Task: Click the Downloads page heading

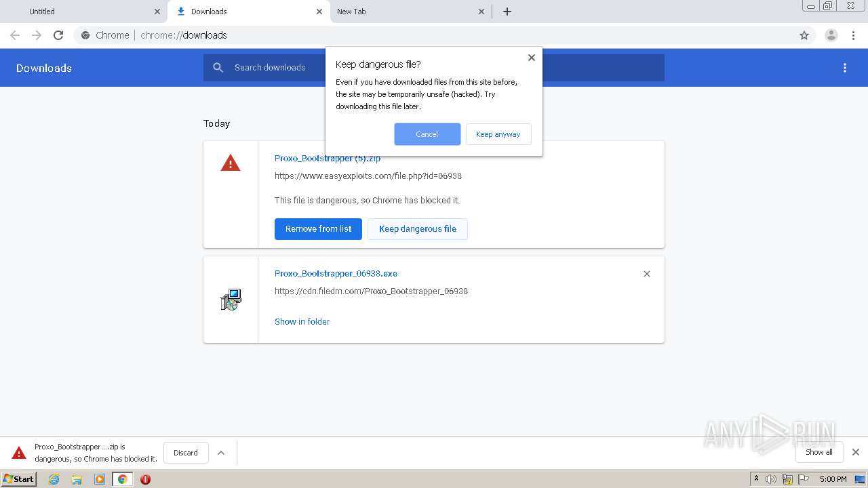Action: [44, 68]
